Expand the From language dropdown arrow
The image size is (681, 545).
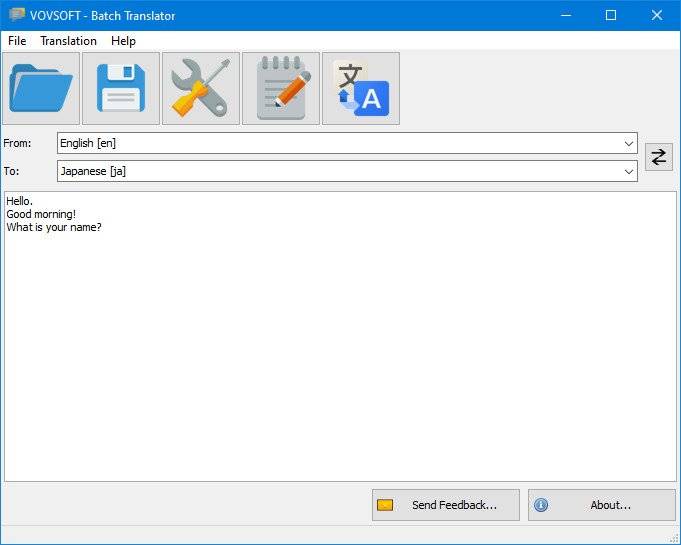point(628,143)
